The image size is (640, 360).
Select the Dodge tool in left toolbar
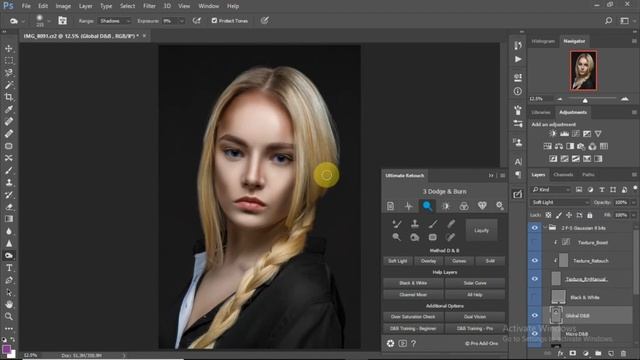(x=9, y=256)
